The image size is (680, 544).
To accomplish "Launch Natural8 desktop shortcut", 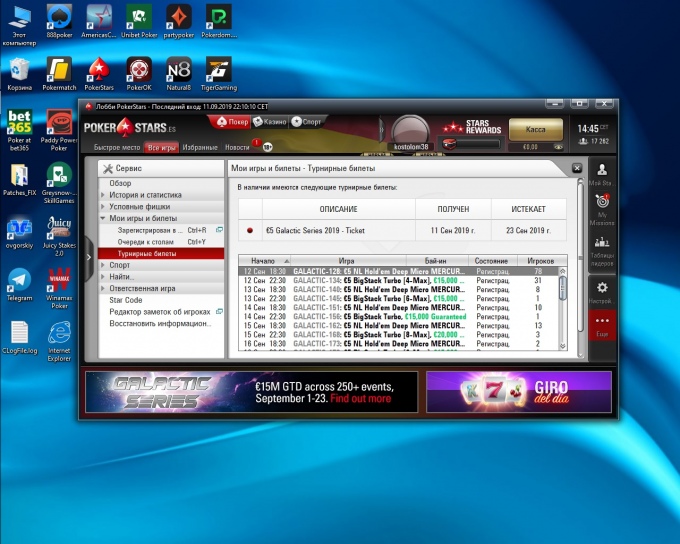I will [179, 74].
